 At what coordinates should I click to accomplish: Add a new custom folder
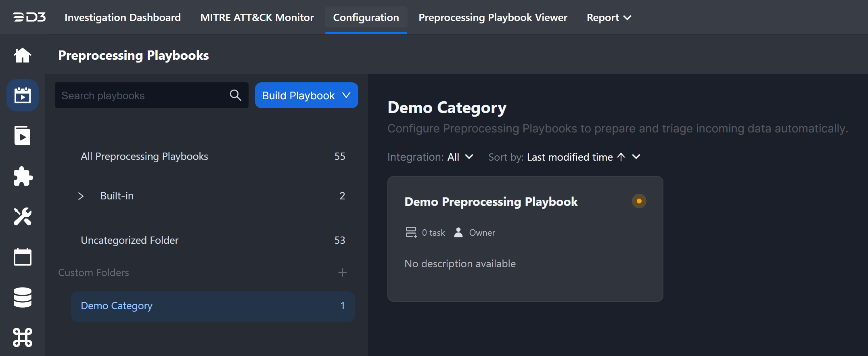pos(342,273)
